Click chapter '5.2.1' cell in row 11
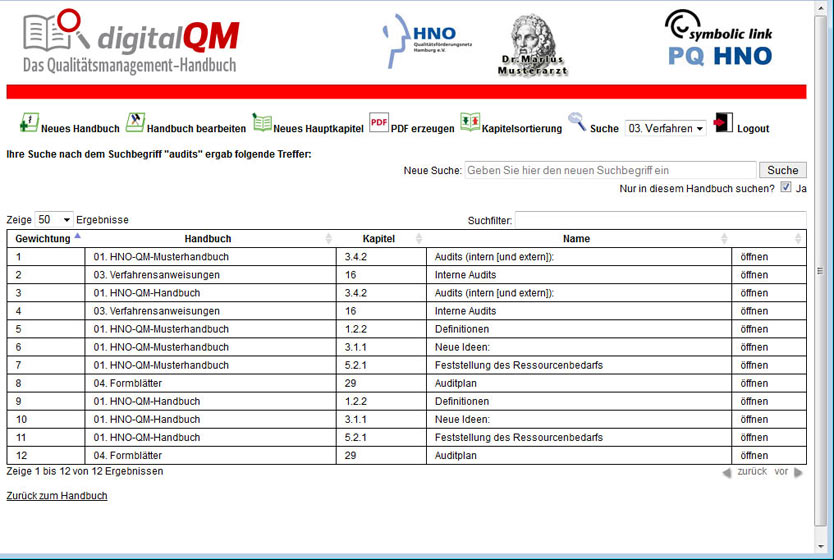The width and height of the screenshot is (834, 560). point(381,438)
